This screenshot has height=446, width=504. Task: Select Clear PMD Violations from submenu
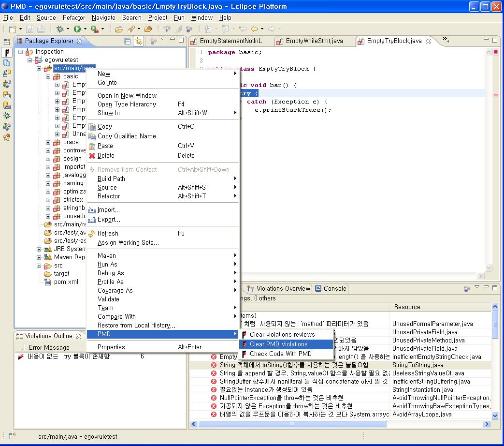click(x=278, y=344)
